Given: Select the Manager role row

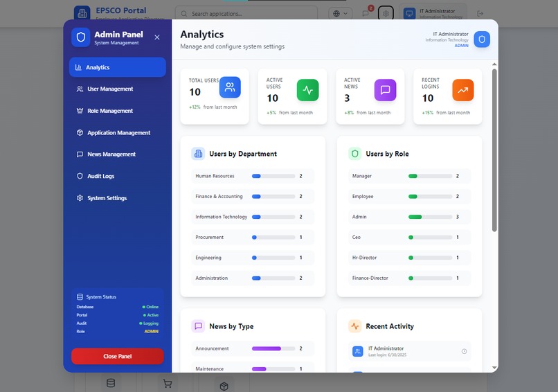Looking at the screenshot, I should pos(409,176).
